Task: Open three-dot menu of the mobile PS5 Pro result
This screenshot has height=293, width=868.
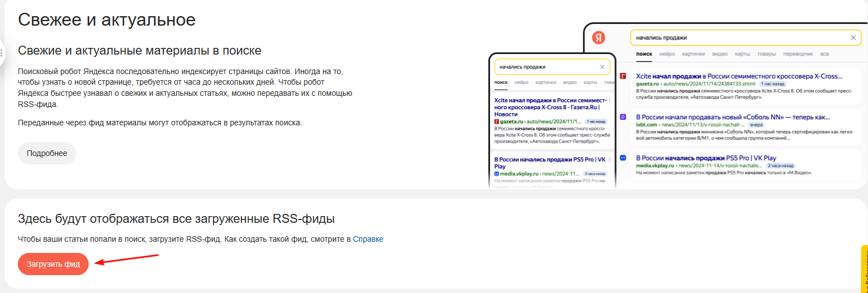Action: point(609,159)
